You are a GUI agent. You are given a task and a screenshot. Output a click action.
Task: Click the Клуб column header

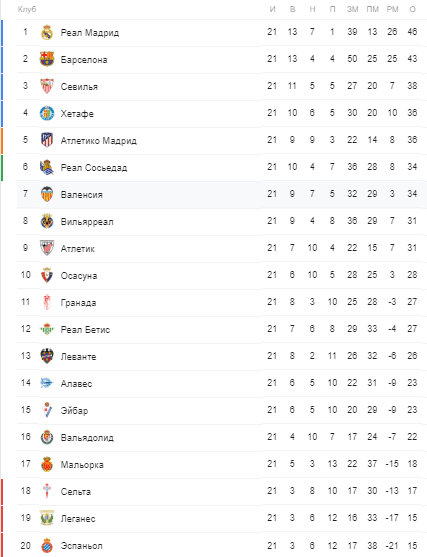(27, 9)
